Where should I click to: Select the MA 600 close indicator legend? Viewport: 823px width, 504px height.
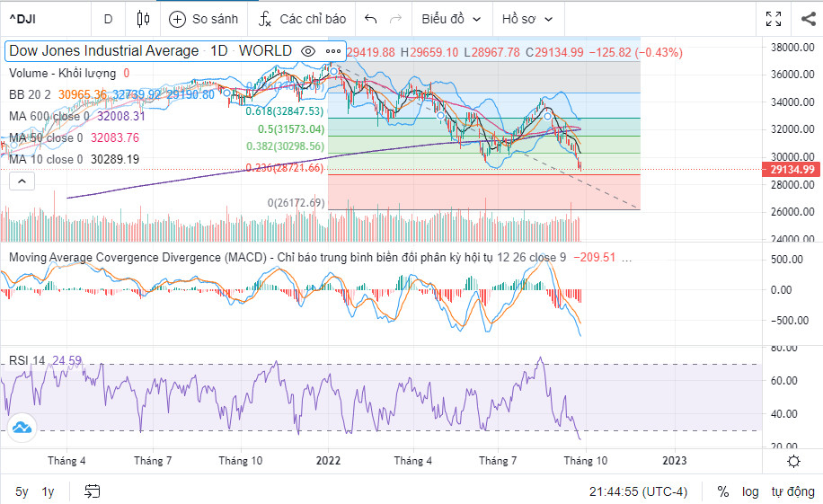coord(49,116)
